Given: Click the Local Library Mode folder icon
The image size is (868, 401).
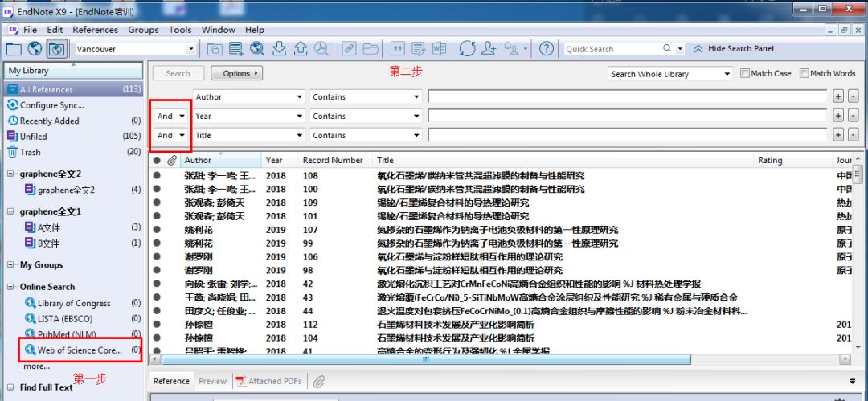Looking at the screenshot, I should click(14, 49).
